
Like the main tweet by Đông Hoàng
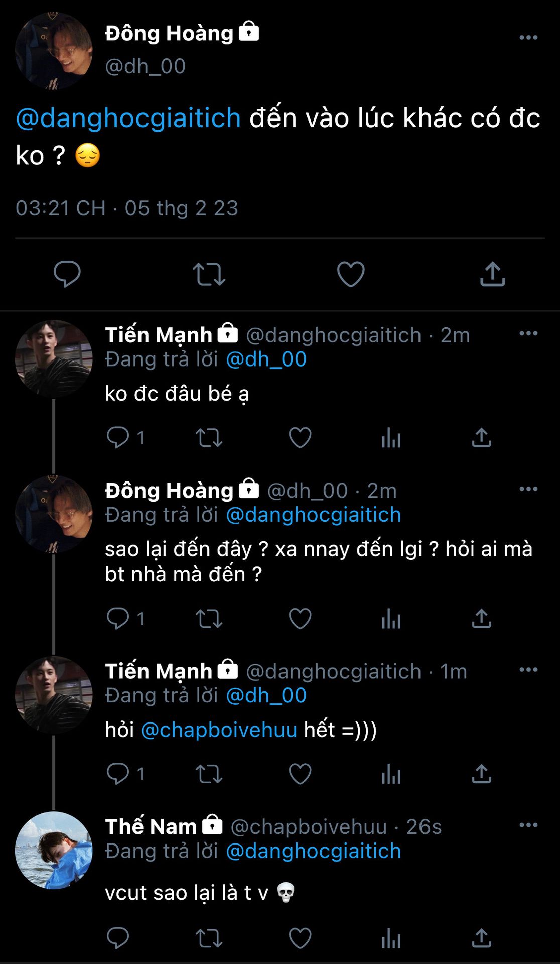click(x=350, y=274)
